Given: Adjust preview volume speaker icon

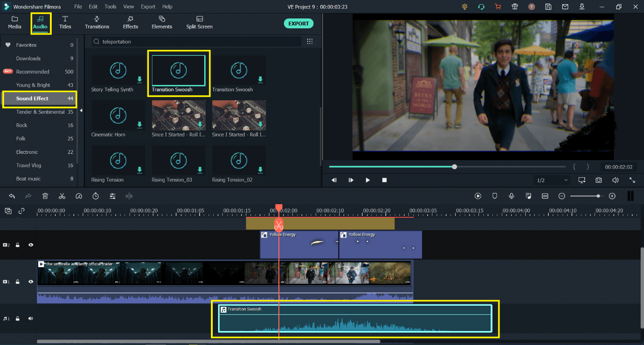Looking at the screenshot, I should pos(615,180).
